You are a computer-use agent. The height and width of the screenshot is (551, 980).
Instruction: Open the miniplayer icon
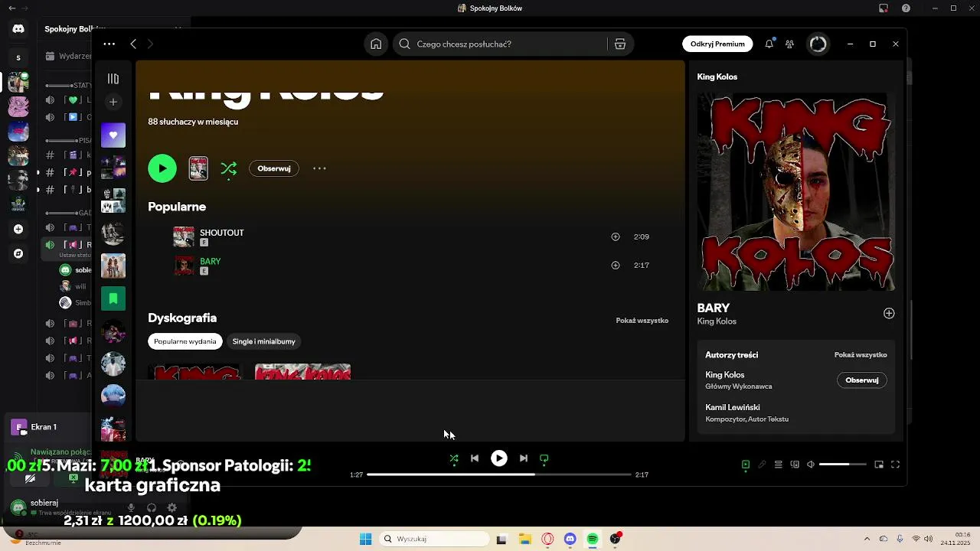point(879,465)
